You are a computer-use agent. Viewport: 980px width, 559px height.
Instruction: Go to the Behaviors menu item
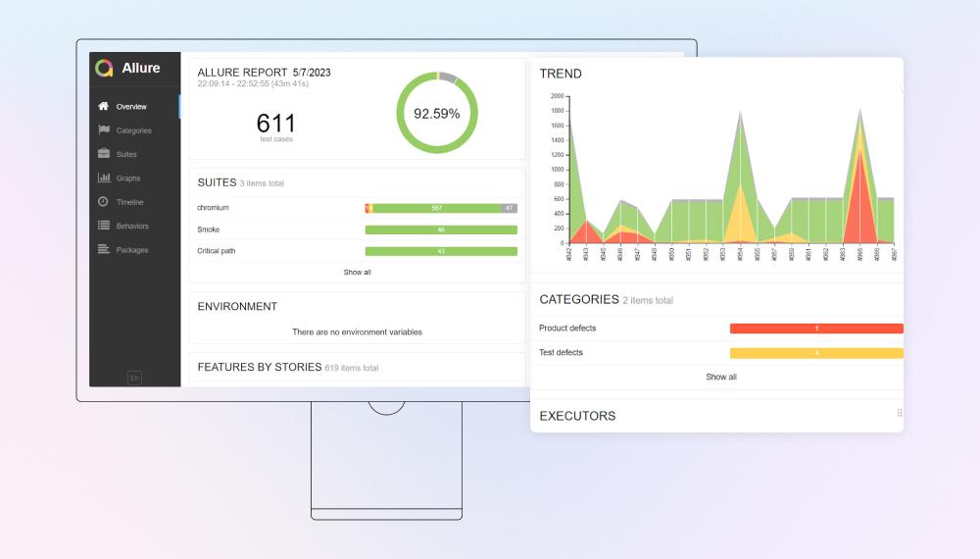pos(132,226)
